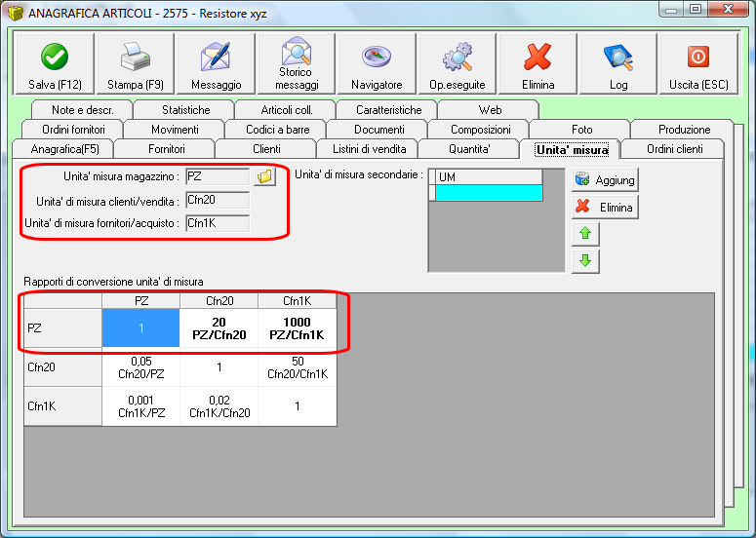Exit with the Uscita (ESC) button
Screen dimensions: 756x538
pyautogui.click(x=698, y=63)
